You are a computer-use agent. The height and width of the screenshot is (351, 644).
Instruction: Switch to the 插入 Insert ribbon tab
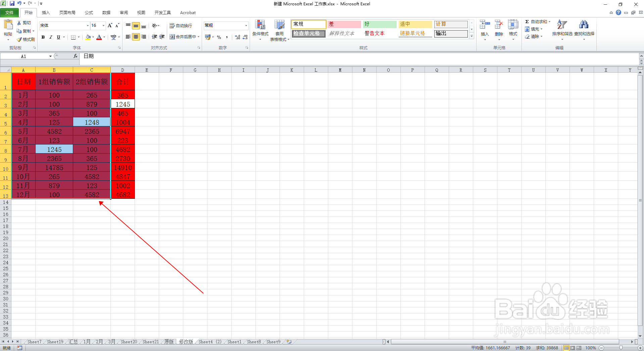tap(46, 13)
